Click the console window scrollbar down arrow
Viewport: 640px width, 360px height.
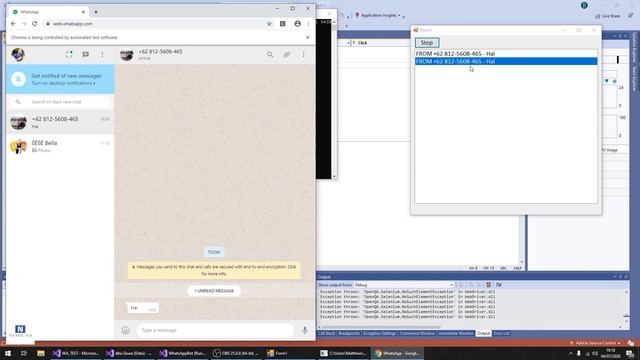click(334, 177)
